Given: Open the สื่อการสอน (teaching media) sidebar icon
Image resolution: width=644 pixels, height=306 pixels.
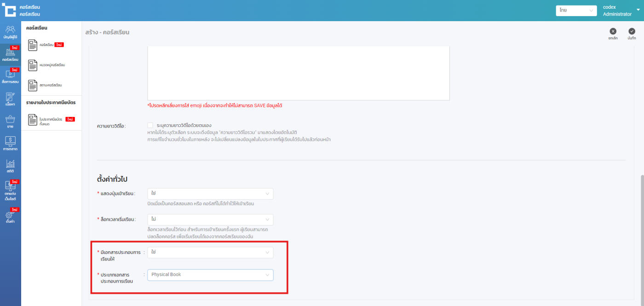Looking at the screenshot, I should pos(10,76).
